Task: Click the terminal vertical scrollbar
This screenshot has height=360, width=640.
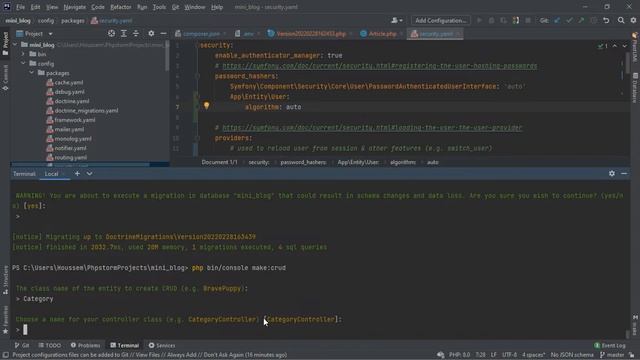Action: pos(627,335)
